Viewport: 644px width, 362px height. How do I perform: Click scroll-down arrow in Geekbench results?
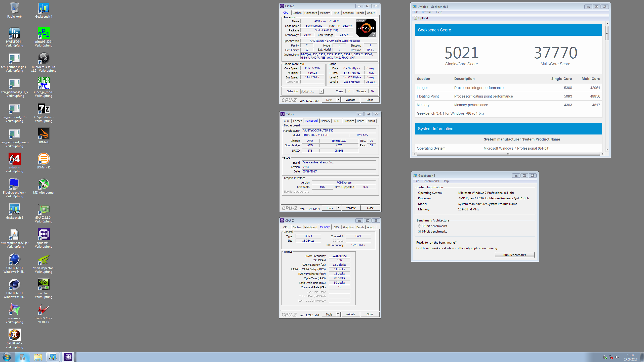(x=607, y=150)
